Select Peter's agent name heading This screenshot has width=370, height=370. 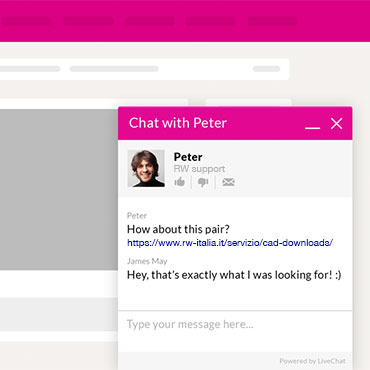[x=188, y=157]
